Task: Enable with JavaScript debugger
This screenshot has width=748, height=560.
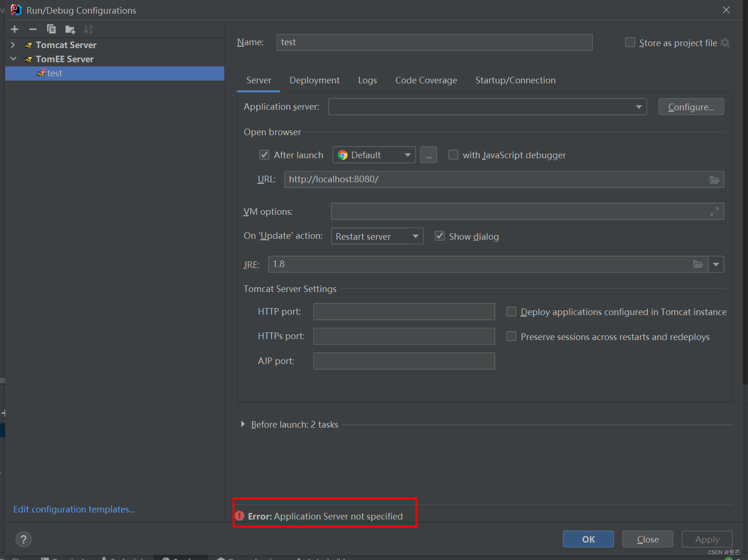Action: (x=453, y=154)
